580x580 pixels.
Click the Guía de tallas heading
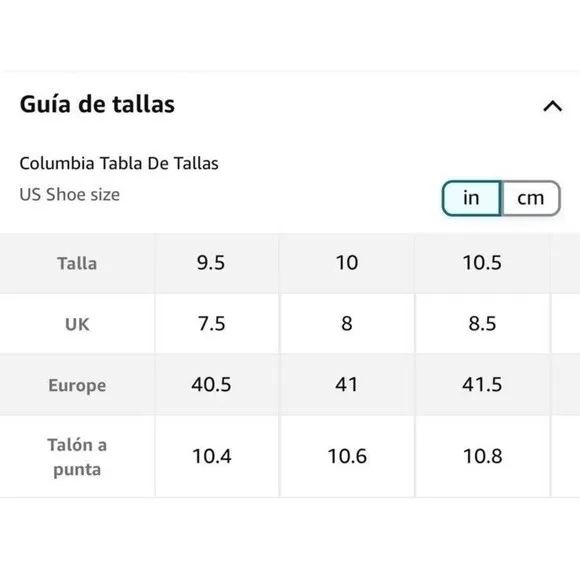tap(97, 104)
